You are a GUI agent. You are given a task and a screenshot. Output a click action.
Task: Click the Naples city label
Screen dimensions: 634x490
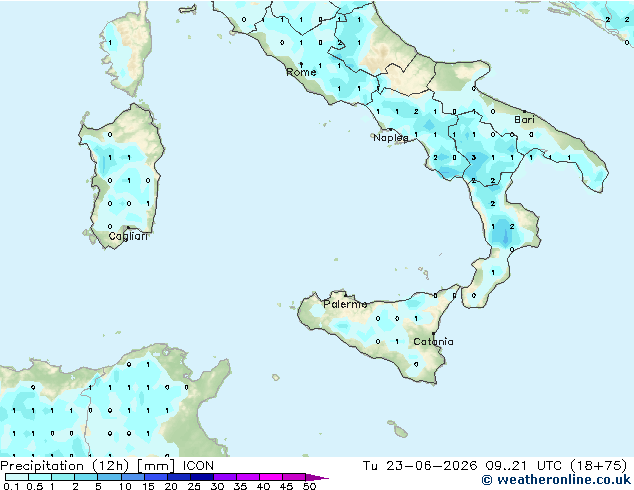(391, 138)
